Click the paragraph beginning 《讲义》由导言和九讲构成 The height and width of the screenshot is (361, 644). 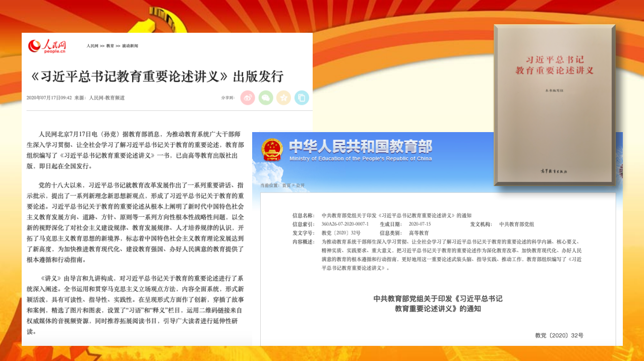pos(135,305)
